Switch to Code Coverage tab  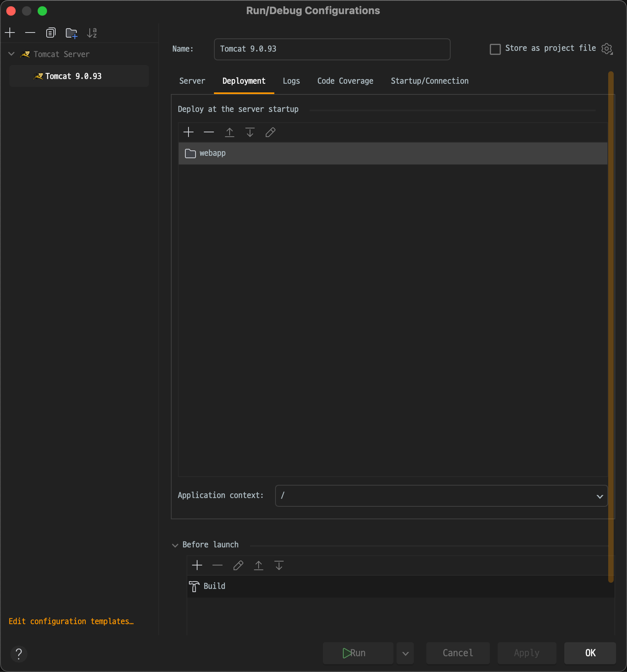point(345,81)
